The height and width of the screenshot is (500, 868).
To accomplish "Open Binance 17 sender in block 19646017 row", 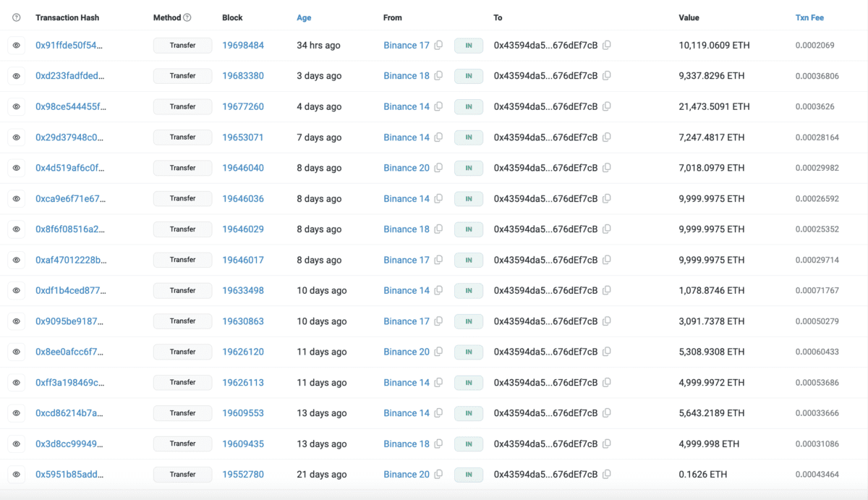I will [x=407, y=260].
